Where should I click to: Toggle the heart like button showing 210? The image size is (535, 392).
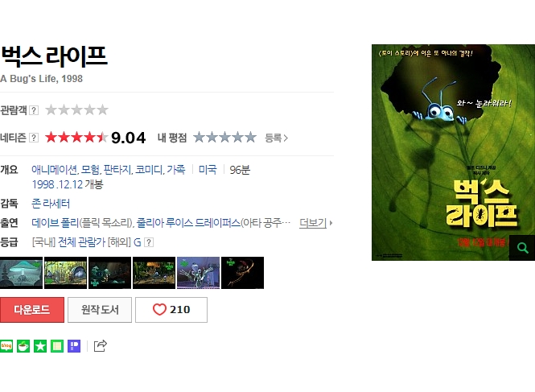171,310
